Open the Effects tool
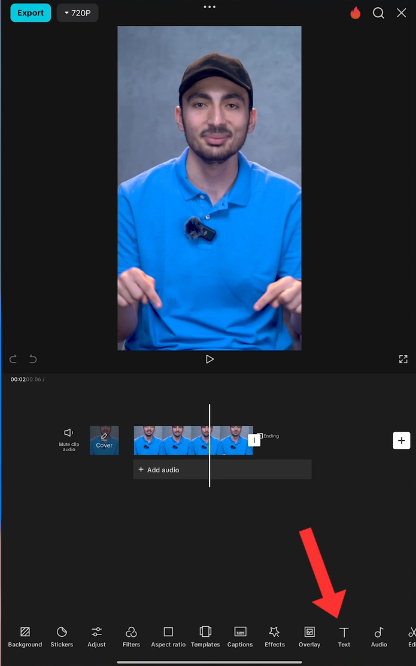The image size is (416, 666). point(275,637)
